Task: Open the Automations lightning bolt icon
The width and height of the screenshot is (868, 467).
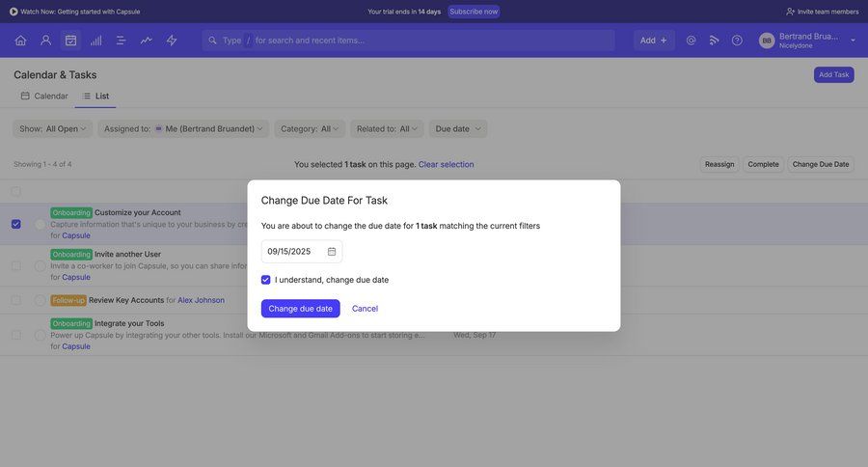Action: (x=172, y=41)
